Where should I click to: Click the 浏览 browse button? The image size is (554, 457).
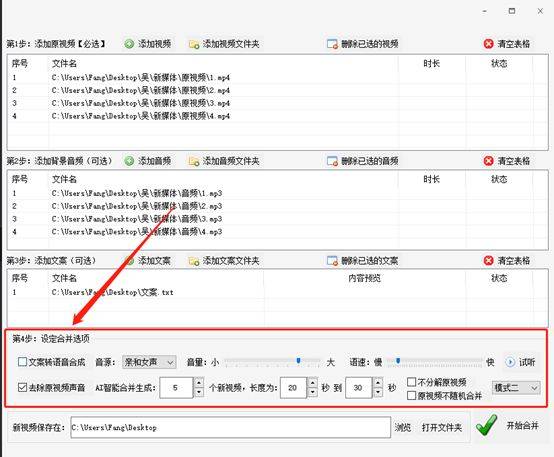coord(402,428)
